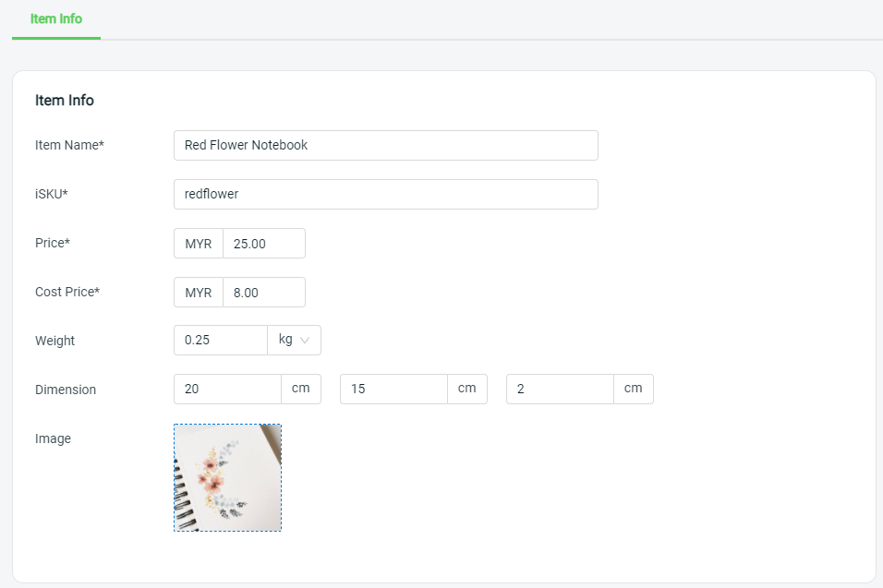Screen dimensions: 883x588
Task: Click the MYR currency prefix beside Price
Action: point(199,243)
